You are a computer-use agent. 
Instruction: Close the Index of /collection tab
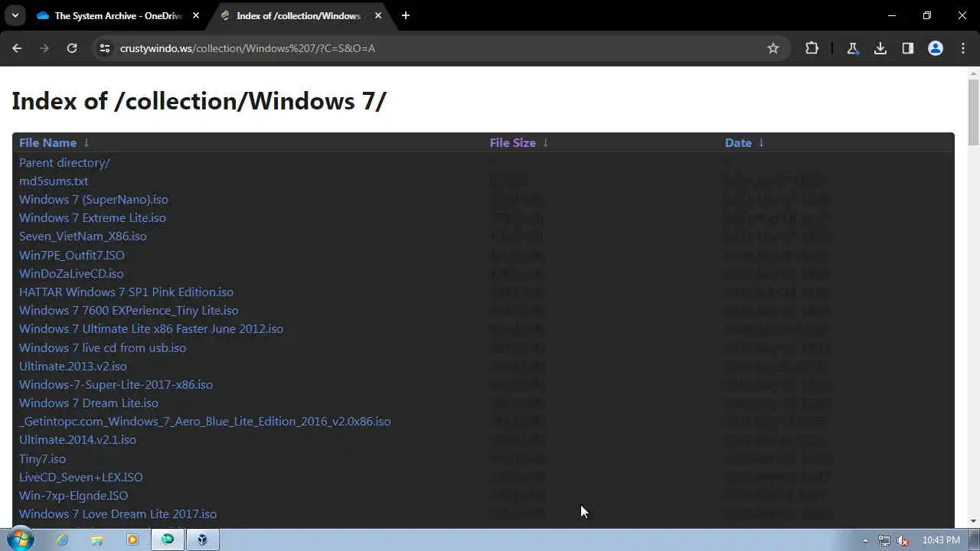pyautogui.click(x=378, y=15)
